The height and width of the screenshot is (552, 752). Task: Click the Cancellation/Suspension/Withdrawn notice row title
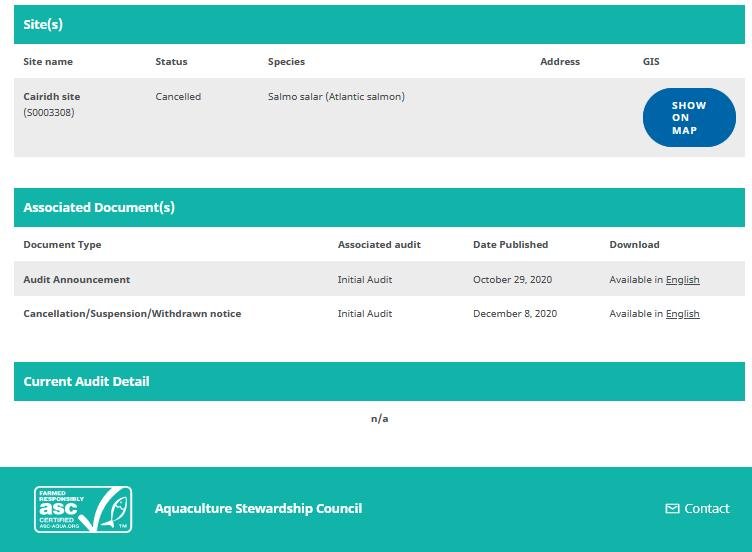coord(132,314)
